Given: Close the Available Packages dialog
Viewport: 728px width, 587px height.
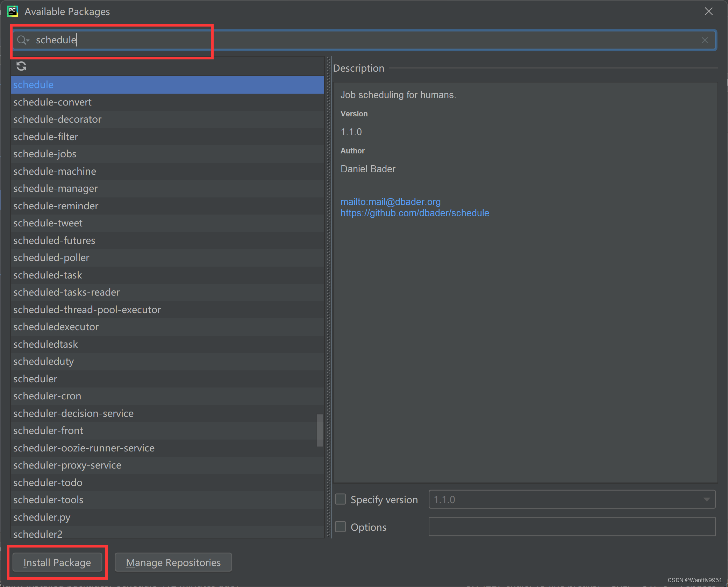Looking at the screenshot, I should point(709,11).
